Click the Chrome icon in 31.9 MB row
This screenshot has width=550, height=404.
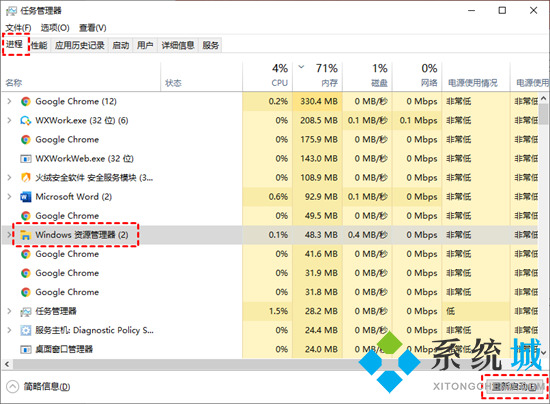[26, 273]
